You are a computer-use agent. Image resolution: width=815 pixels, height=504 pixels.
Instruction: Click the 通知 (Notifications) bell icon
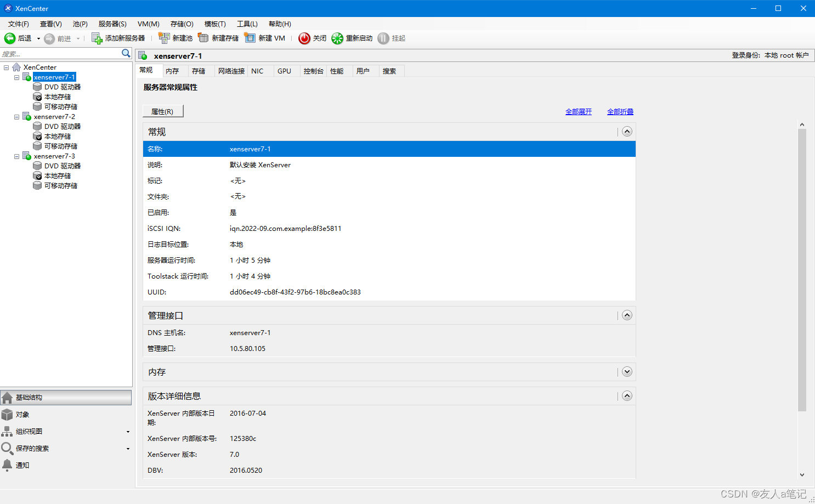point(7,465)
